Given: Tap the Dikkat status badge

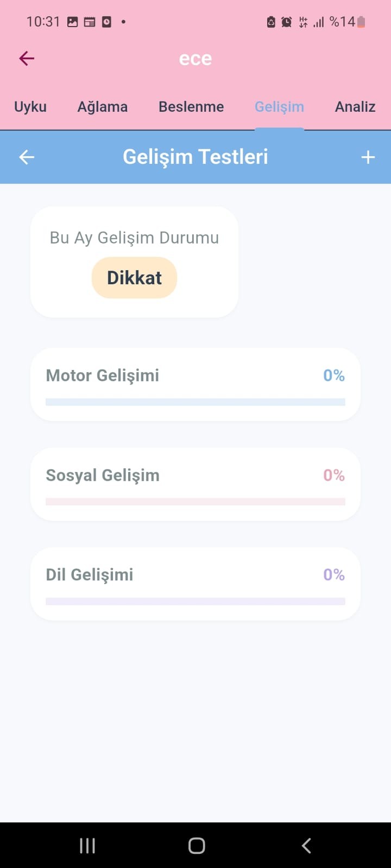Looking at the screenshot, I should pyautogui.click(x=134, y=278).
